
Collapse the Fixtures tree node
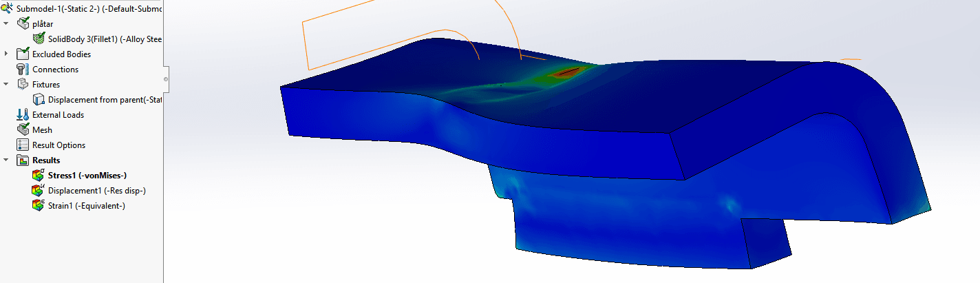coord(6,85)
